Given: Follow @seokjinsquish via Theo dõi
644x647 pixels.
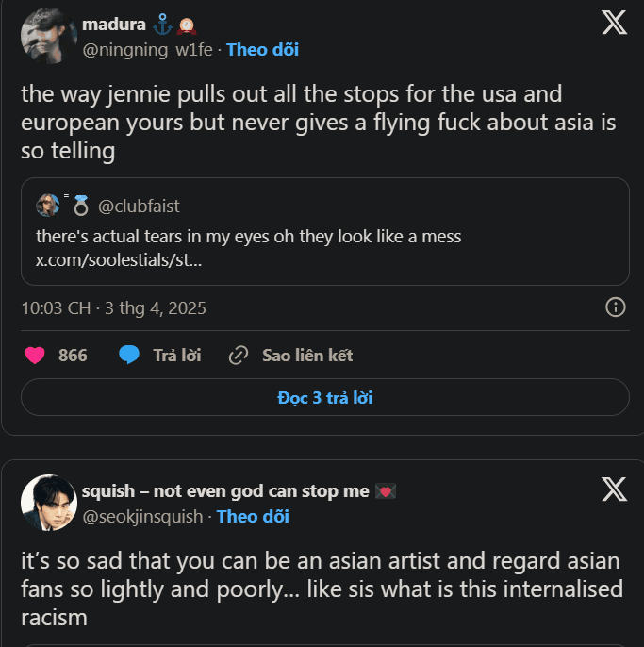Looking at the screenshot, I should [253, 516].
